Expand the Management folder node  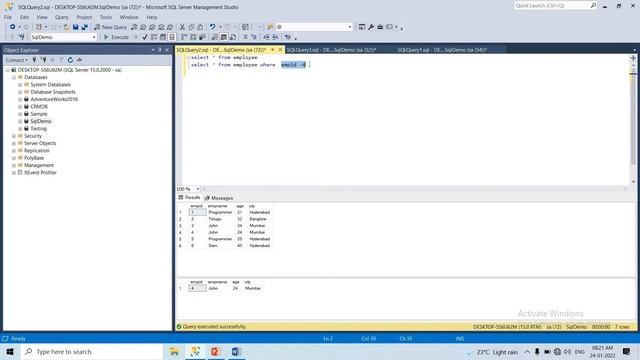14,165
